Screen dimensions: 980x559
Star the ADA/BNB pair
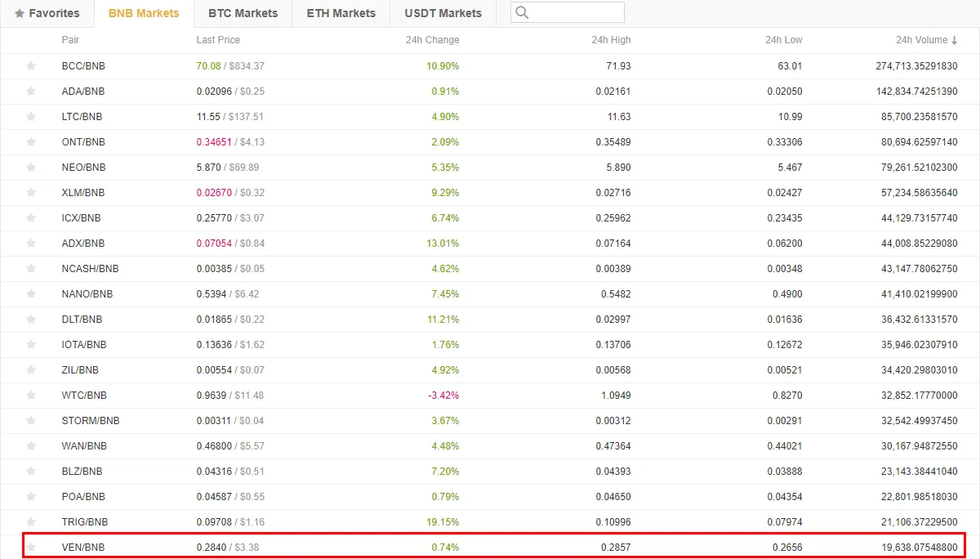(x=31, y=92)
